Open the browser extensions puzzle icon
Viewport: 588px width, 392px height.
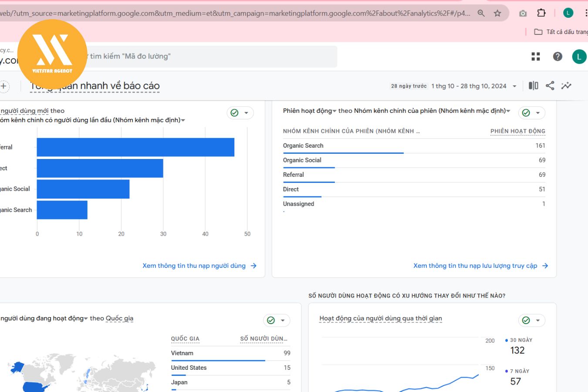[541, 13]
